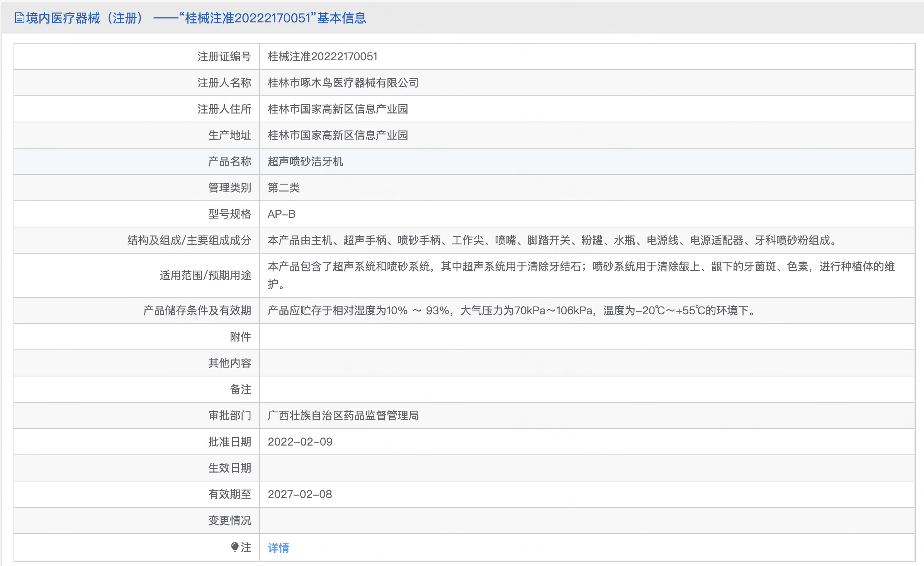Click the 审批部门 label
The image size is (924, 566).
coord(229,416)
